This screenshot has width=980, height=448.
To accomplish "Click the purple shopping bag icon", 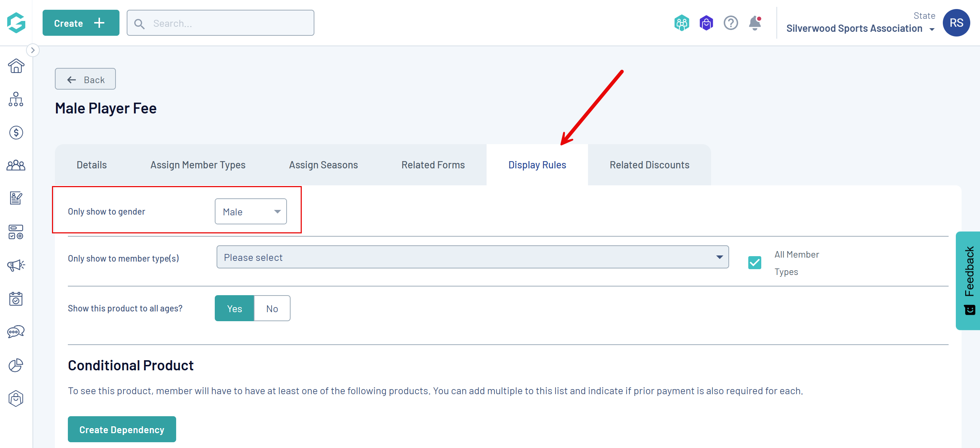I will [706, 23].
